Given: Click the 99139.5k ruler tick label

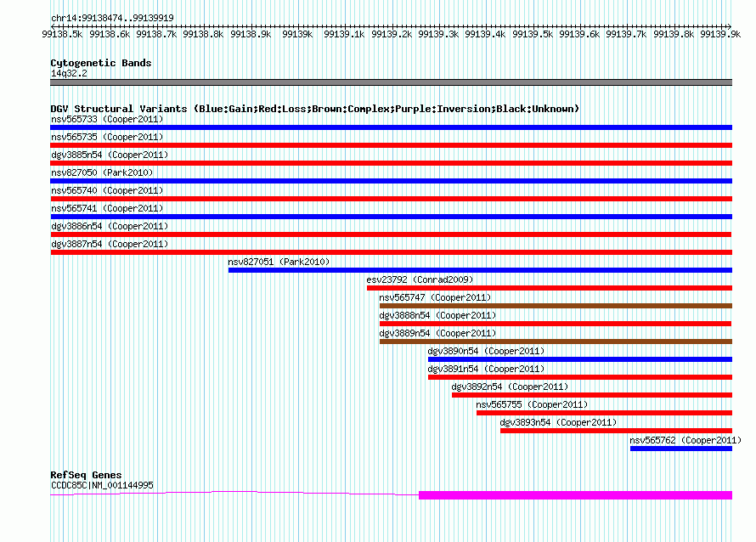Looking at the screenshot, I should tap(533, 34).
